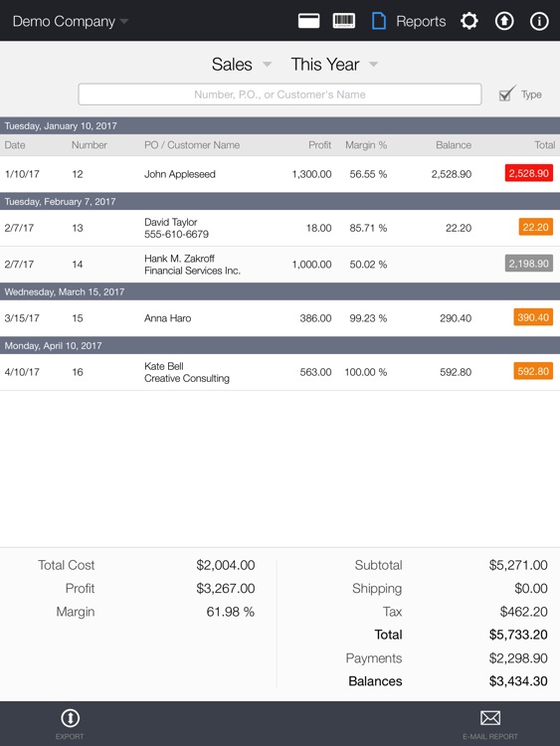Image resolution: width=560 pixels, height=746 pixels.
Task: Open the card payment icon in header
Action: pos(308,21)
